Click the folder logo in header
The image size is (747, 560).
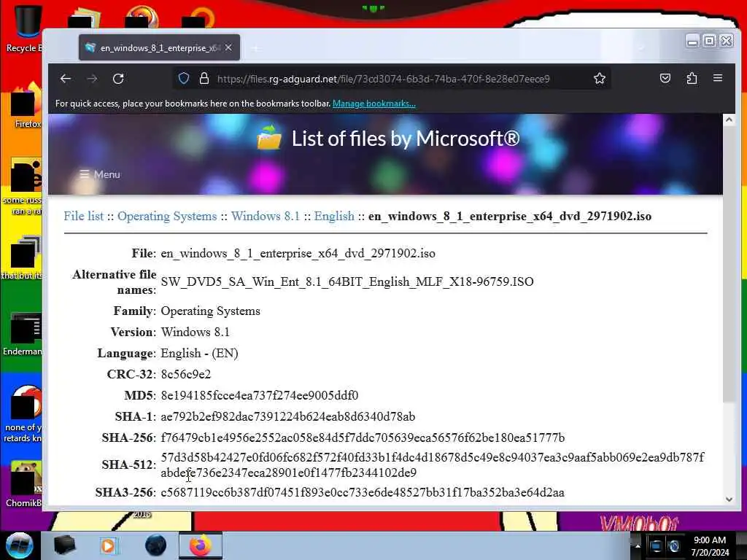(x=269, y=137)
